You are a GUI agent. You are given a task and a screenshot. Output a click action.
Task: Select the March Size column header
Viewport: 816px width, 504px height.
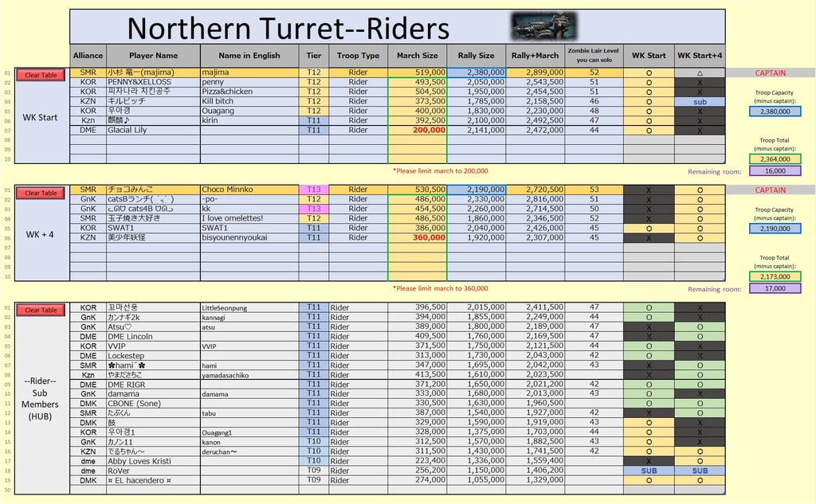(418, 56)
